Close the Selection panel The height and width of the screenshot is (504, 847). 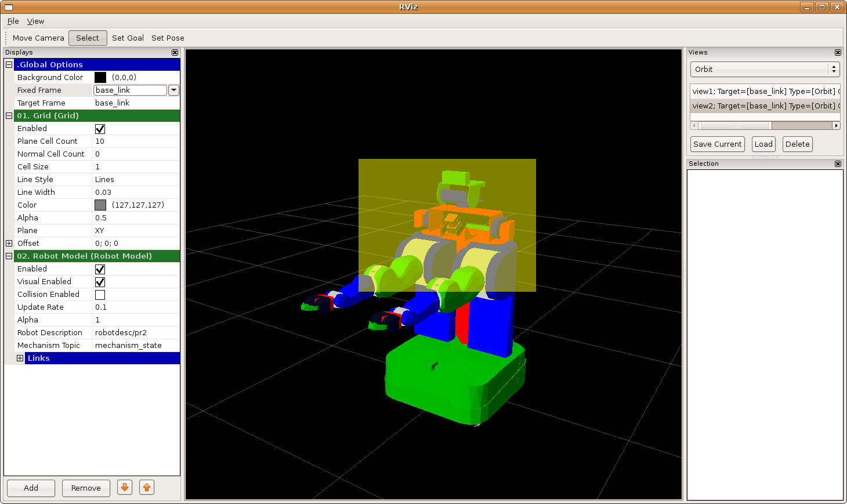point(838,164)
